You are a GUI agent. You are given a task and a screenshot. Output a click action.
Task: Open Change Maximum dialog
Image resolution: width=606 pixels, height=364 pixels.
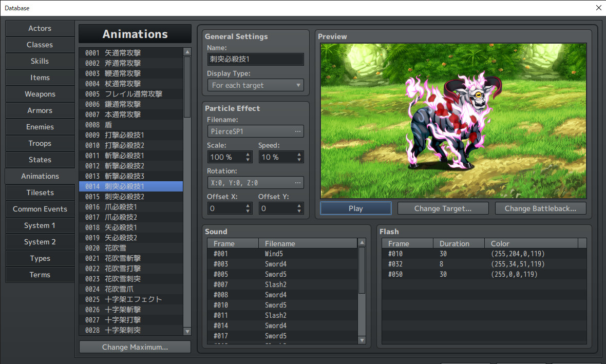click(x=135, y=347)
